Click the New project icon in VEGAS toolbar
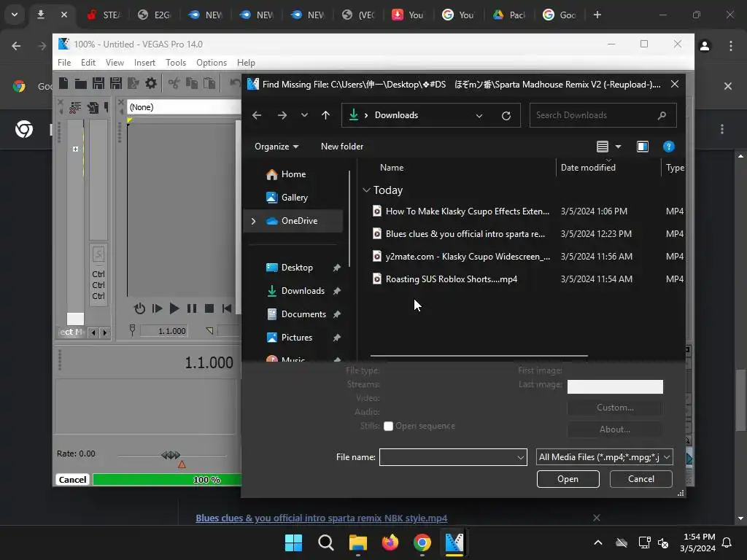747x560 pixels. (x=63, y=83)
